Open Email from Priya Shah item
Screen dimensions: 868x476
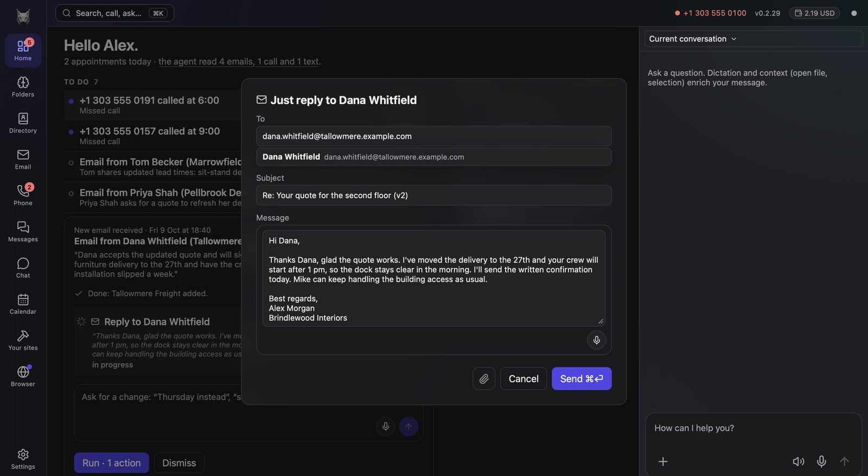point(153,198)
